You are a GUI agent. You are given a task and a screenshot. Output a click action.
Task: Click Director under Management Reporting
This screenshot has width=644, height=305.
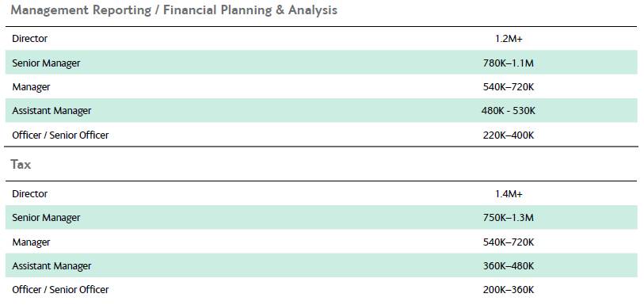29,39
